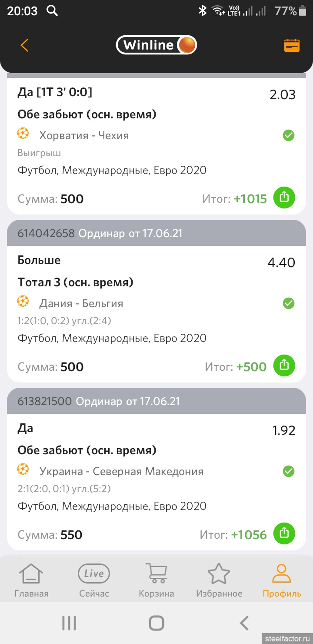Image resolution: width=313 pixels, height=644 pixels.
Task: Switch to Избранное tab
Action: [219, 580]
